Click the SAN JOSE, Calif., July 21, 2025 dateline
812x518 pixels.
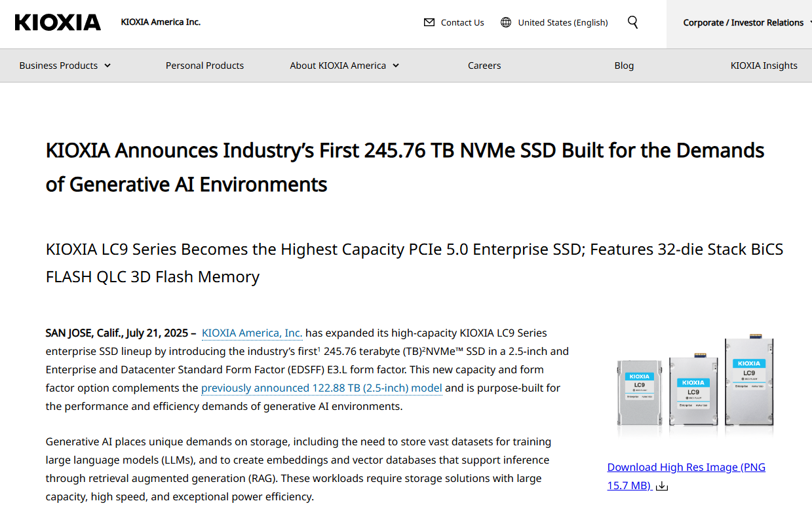pos(121,333)
